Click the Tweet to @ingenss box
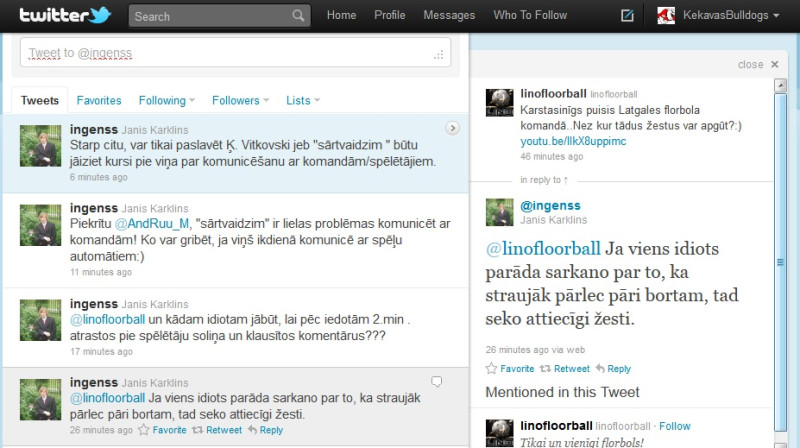Image resolution: width=800 pixels, height=448 pixels. tap(235, 53)
